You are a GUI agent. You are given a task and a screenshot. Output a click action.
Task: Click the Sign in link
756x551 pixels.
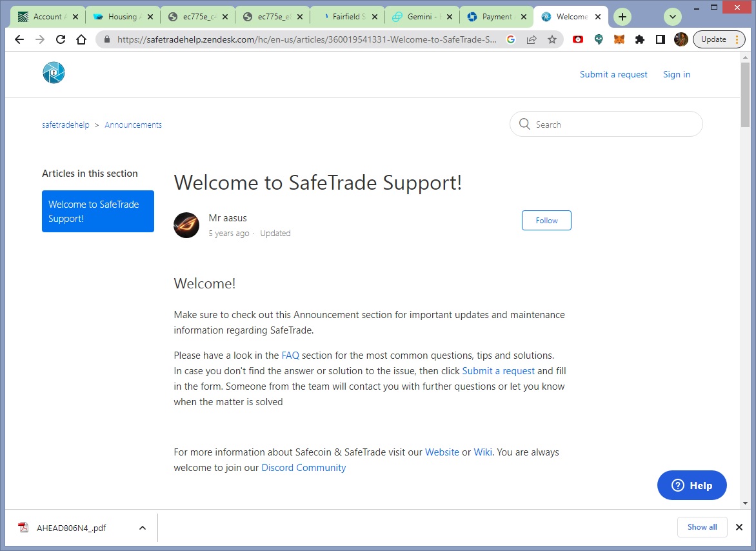(x=677, y=74)
